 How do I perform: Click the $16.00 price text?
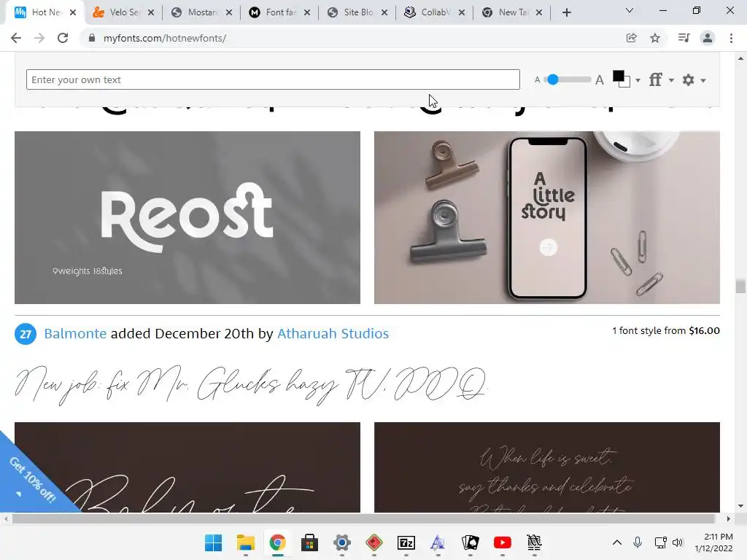[x=704, y=330]
